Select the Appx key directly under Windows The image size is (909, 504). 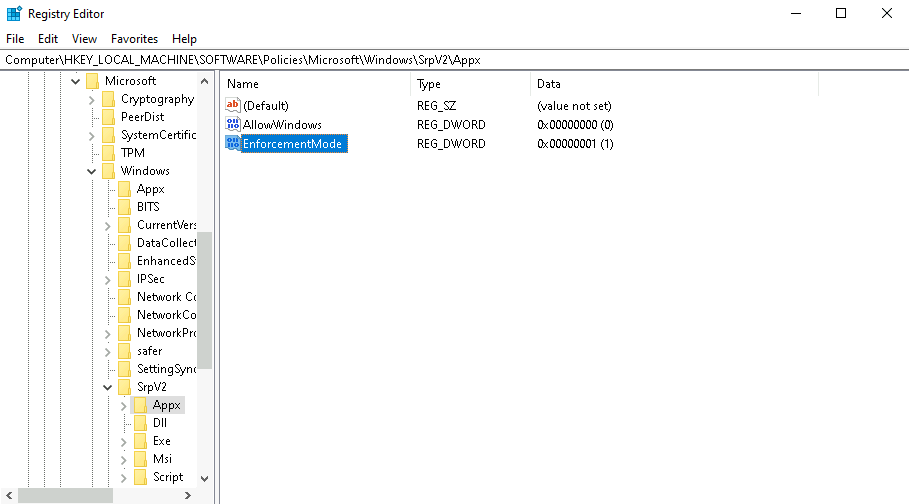point(151,189)
